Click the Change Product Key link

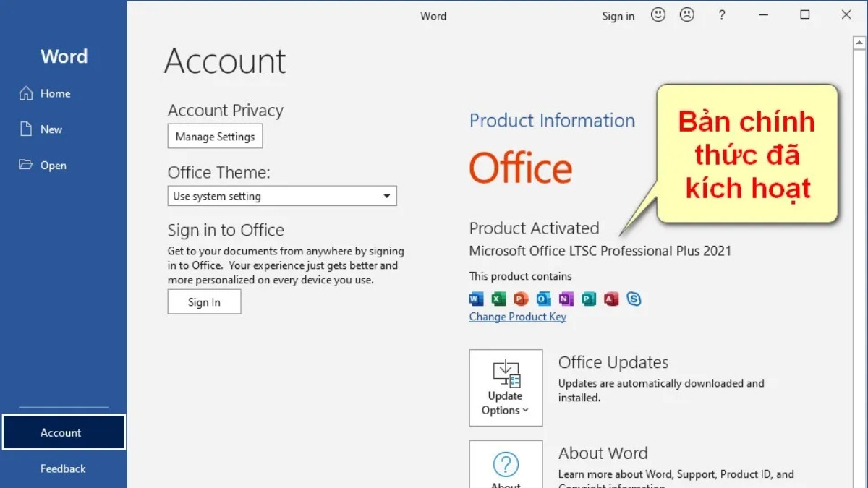pyautogui.click(x=517, y=317)
